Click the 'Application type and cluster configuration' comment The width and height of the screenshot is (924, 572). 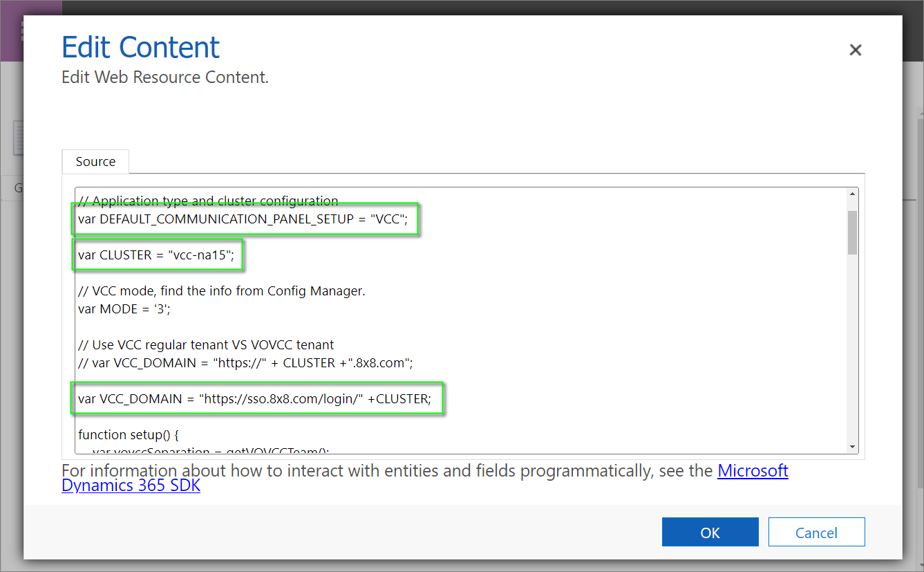(x=208, y=201)
